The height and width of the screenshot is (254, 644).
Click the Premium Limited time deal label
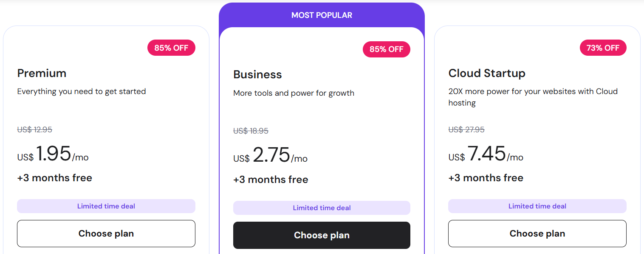pos(106,206)
